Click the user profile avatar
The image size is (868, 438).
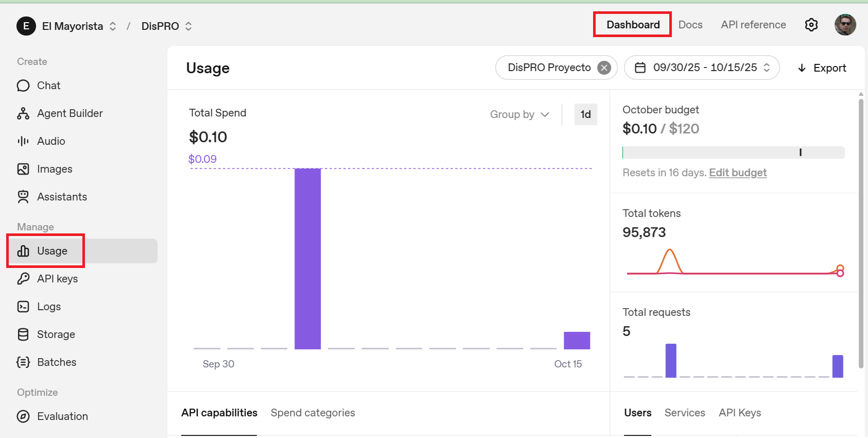click(845, 25)
